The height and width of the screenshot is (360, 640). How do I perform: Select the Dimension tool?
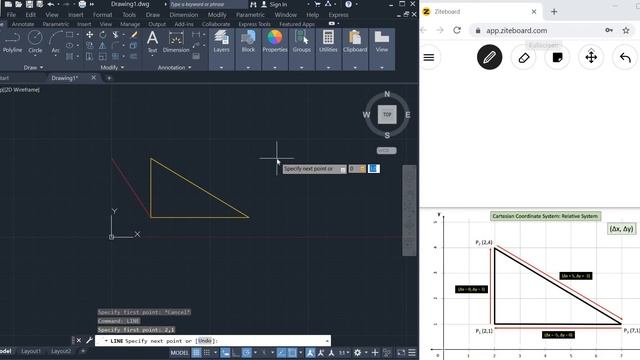coord(176,42)
